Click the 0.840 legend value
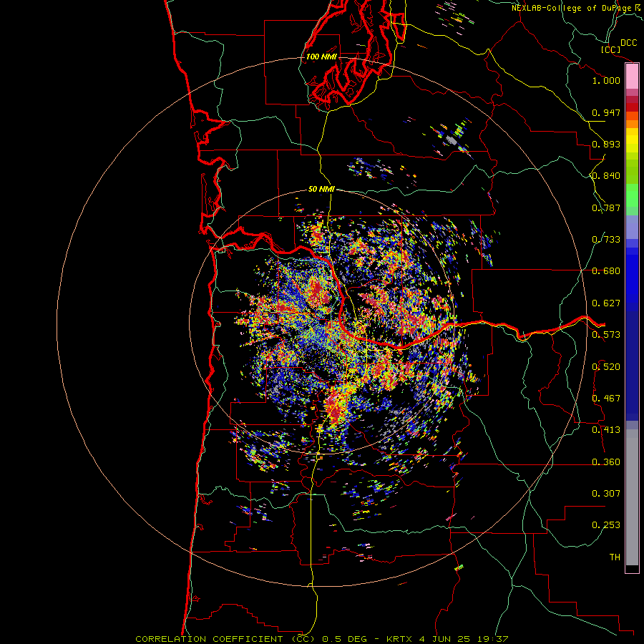This screenshot has height=644, width=644. (x=606, y=176)
